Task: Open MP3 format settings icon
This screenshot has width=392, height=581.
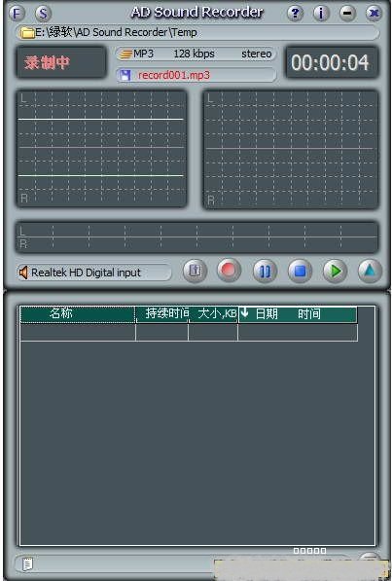Action: point(126,54)
